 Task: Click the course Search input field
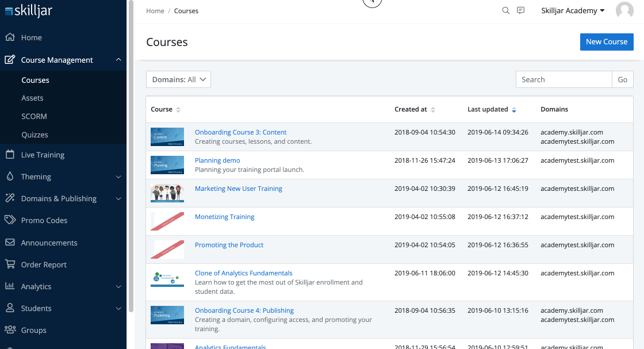pos(563,80)
